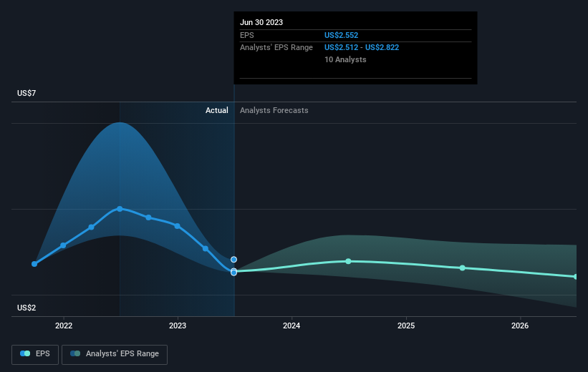Click the 'Actual' section label
The width and height of the screenshot is (588, 372).
[217, 110]
